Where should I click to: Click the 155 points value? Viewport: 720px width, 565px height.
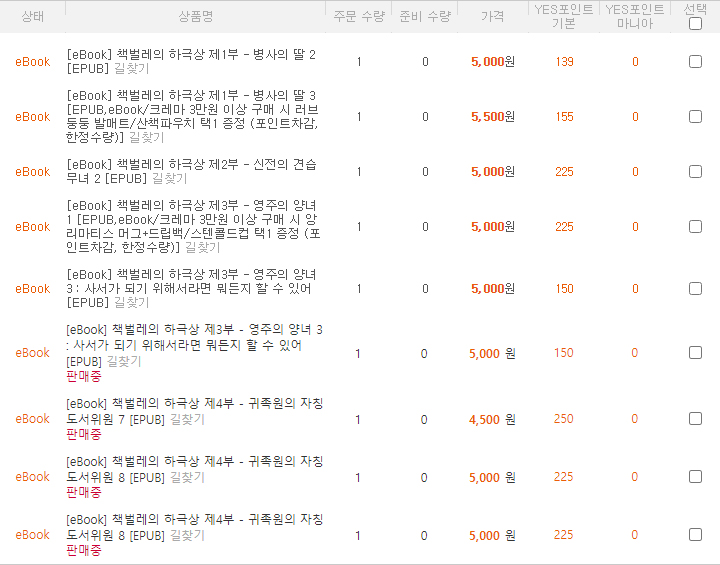click(x=564, y=117)
